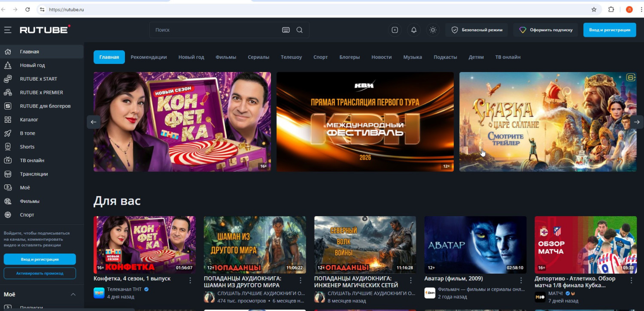This screenshot has height=311, width=644.
Task: Bookmark this page with the star icon
Action: [594, 9]
